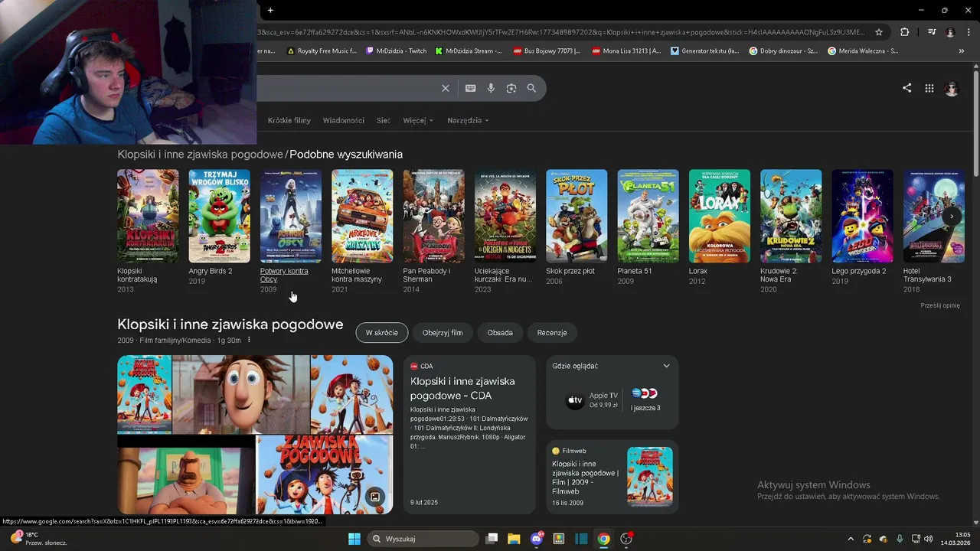The image size is (980, 551).
Task: Expand the Narzędzia dropdown
Action: 468,121
